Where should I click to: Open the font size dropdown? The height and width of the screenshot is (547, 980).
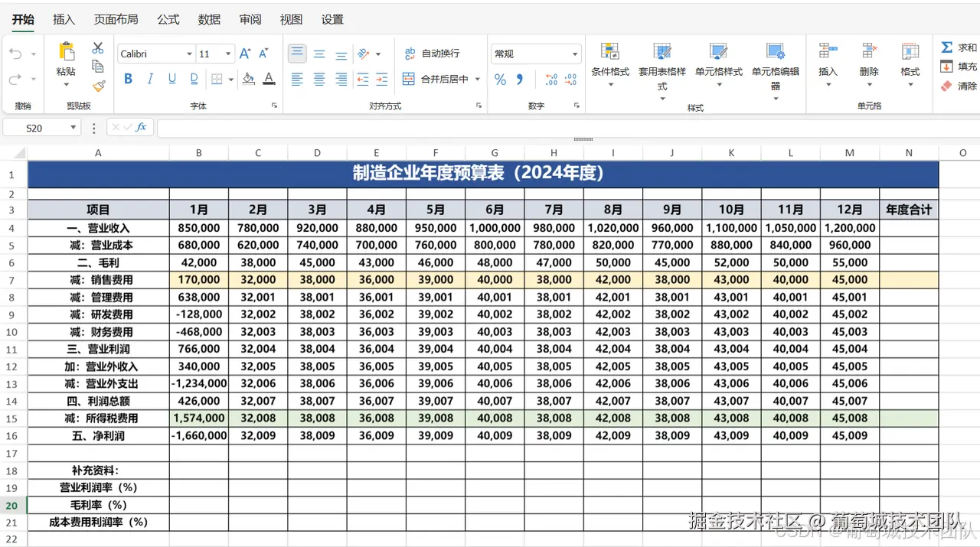tap(226, 54)
